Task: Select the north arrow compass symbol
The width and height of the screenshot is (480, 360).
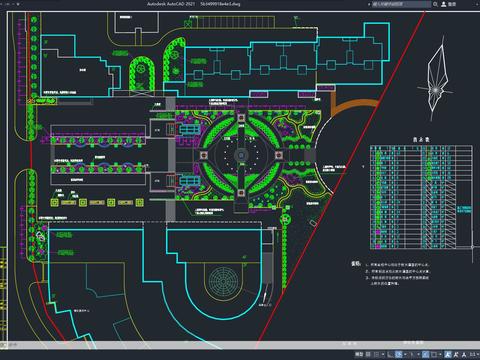Action: coord(435,79)
